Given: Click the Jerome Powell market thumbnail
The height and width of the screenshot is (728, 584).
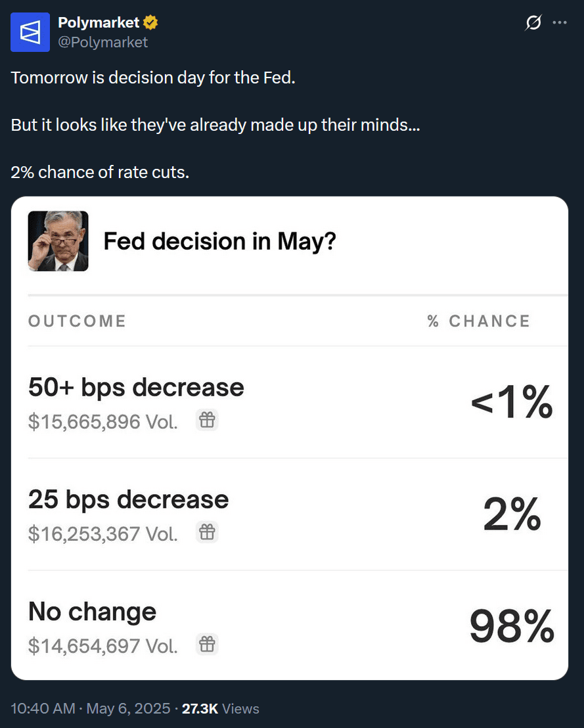Looking at the screenshot, I should 58,241.
